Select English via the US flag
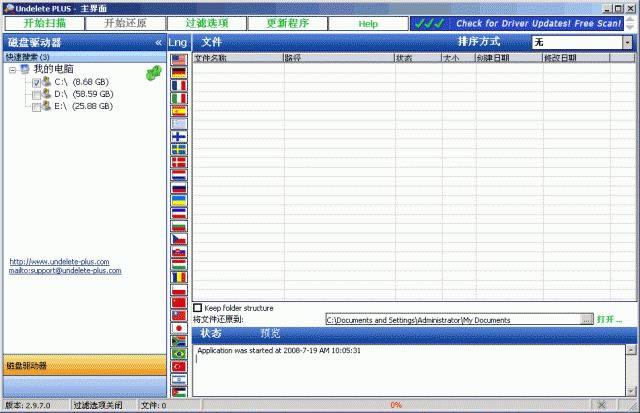640x413 pixels. [179, 60]
